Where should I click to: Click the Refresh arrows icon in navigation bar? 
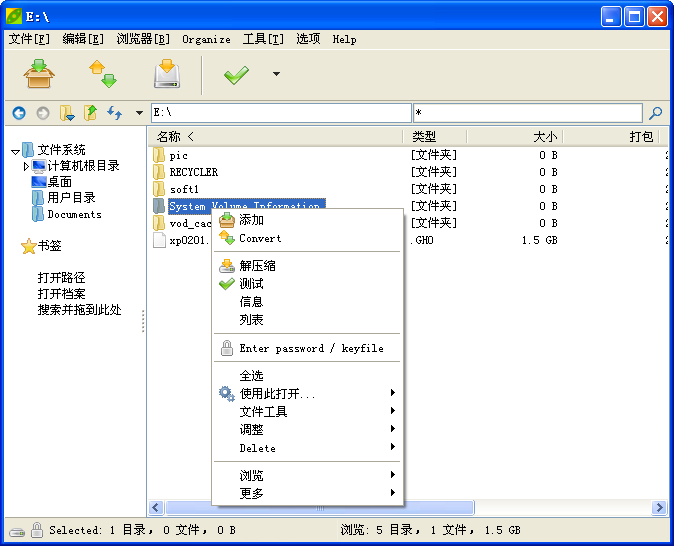(115, 113)
